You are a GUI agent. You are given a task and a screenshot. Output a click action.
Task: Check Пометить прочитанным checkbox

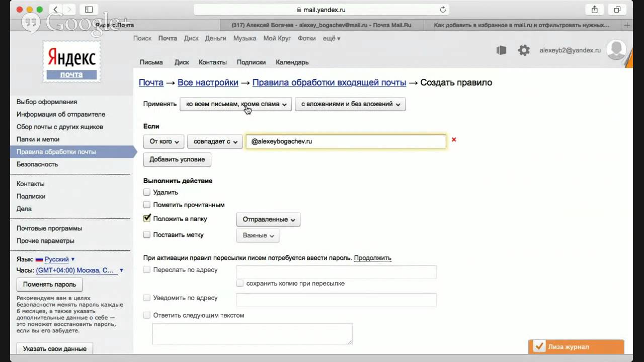click(x=147, y=205)
